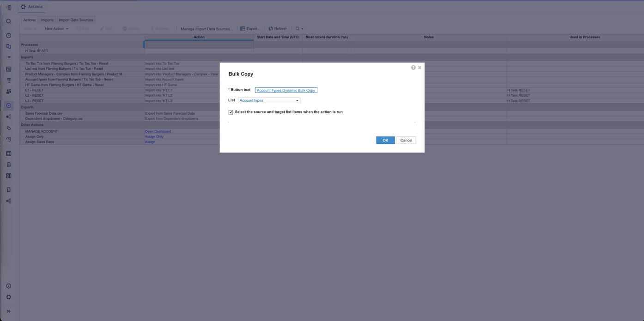Click Manage Import Data Sources button
The height and width of the screenshot is (321, 644).
point(207,29)
